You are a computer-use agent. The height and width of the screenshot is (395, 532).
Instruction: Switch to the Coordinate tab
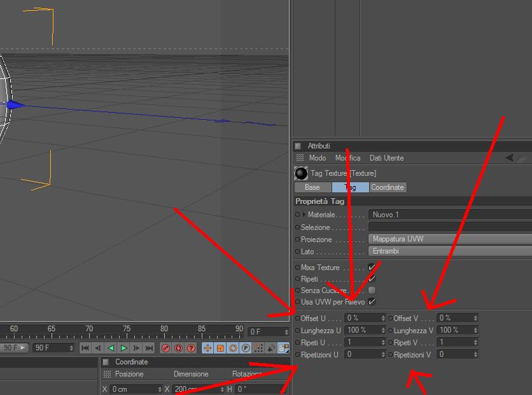[x=388, y=187]
